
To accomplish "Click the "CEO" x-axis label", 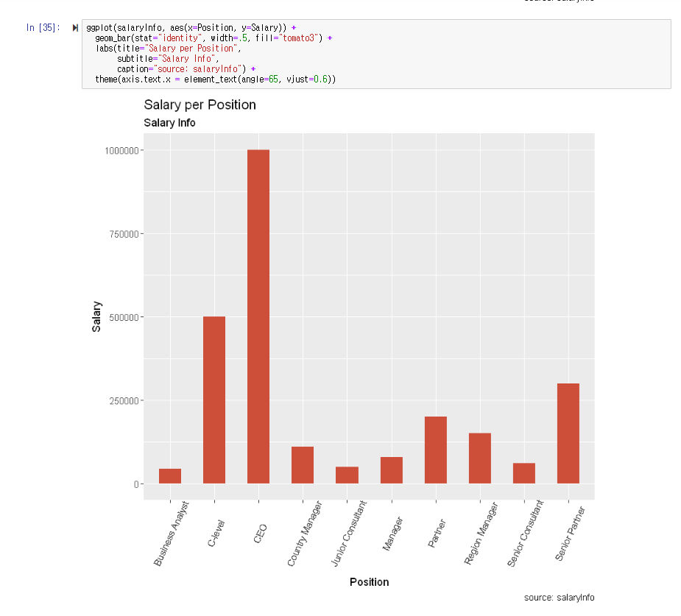I will pyautogui.click(x=260, y=534).
